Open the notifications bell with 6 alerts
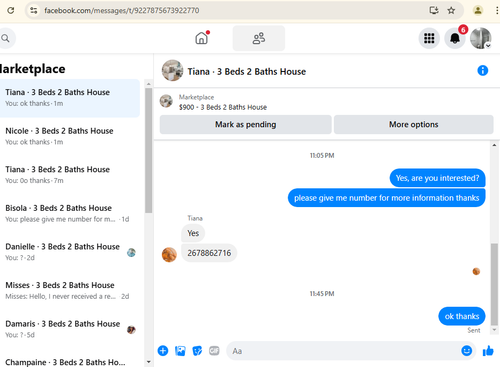 tap(455, 38)
